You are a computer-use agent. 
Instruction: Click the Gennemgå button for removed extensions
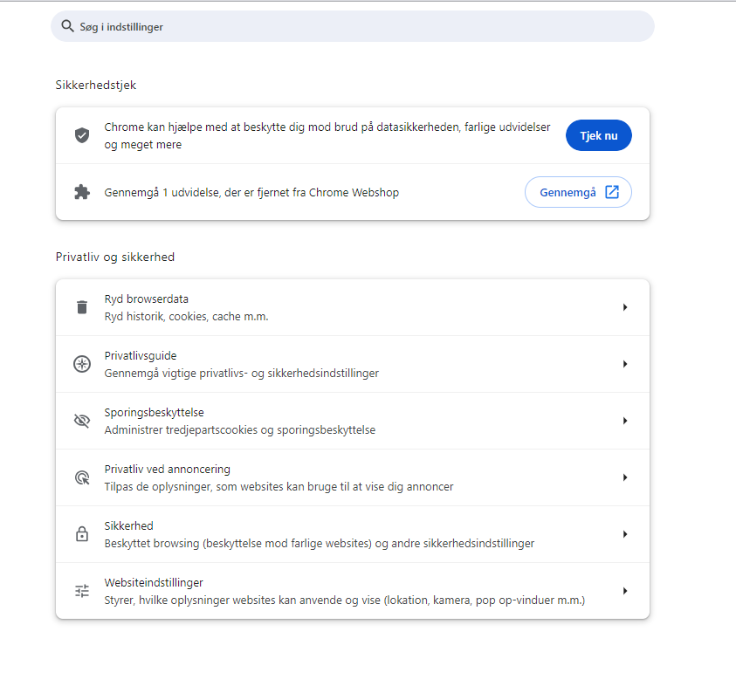(578, 192)
